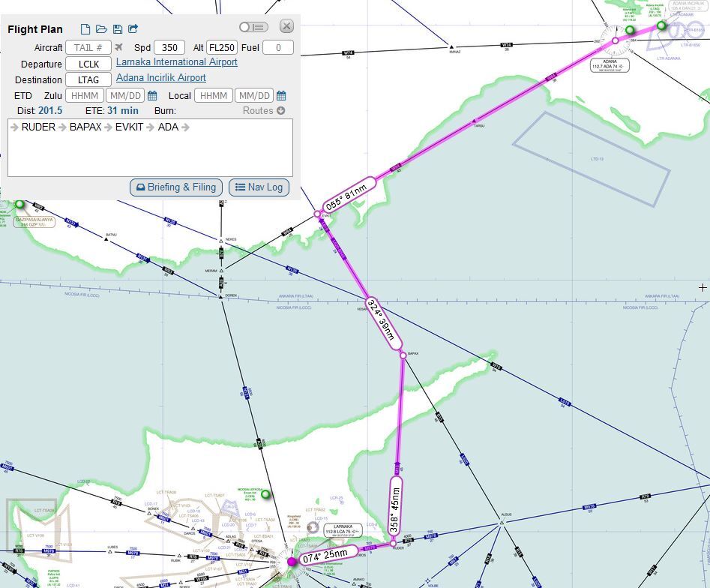Image resolution: width=710 pixels, height=588 pixels.
Task: Click the Gazipasa/Alanya green airport marker
Action: (x=19, y=204)
